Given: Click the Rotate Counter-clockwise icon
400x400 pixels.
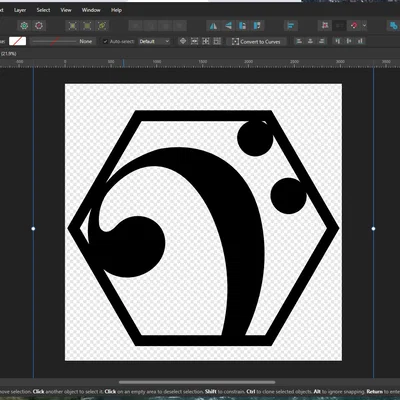Looking at the screenshot, I should 242,26.
